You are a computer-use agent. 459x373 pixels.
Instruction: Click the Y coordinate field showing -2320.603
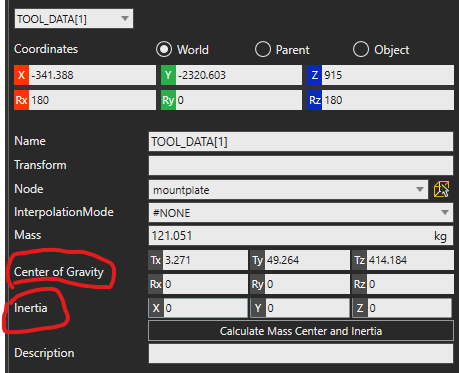239,75
